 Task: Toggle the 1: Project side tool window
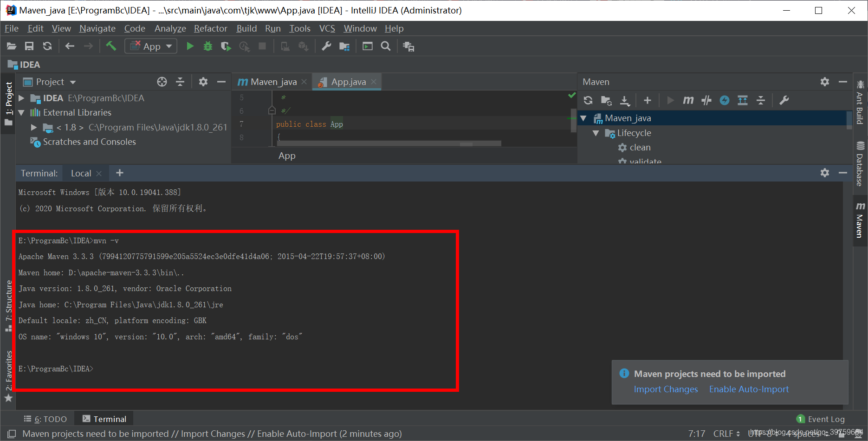click(8, 104)
